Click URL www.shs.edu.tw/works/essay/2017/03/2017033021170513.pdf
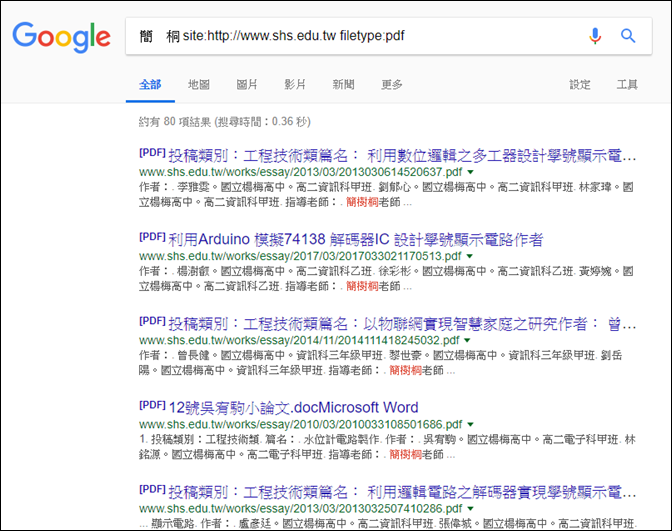The height and width of the screenshot is (531, 672). click(300, 256)
